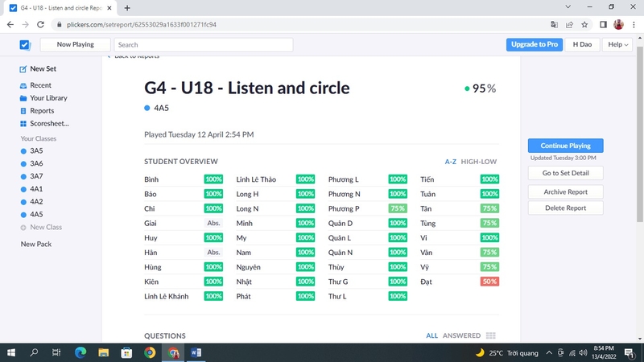Click the Plickers checkmark logo

(x=25, y=45)
